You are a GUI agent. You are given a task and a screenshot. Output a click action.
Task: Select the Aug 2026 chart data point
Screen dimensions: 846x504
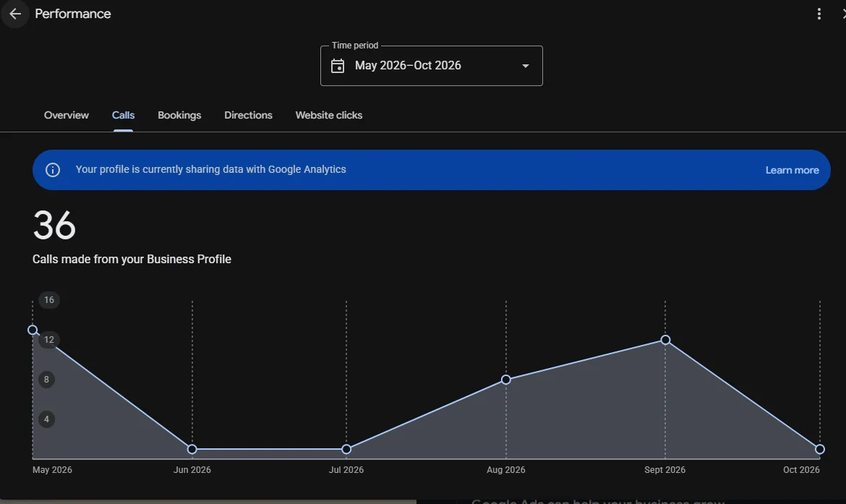[x=505, y=380]
